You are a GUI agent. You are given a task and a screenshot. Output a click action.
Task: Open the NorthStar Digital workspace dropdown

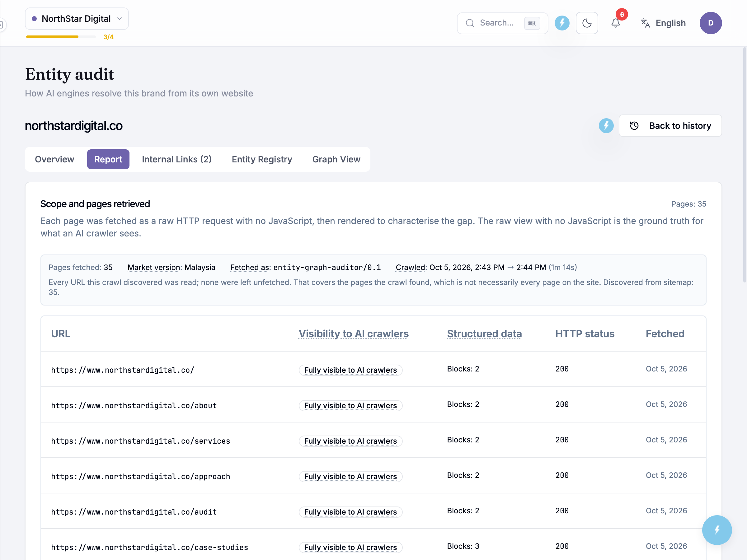pos(77,19)
